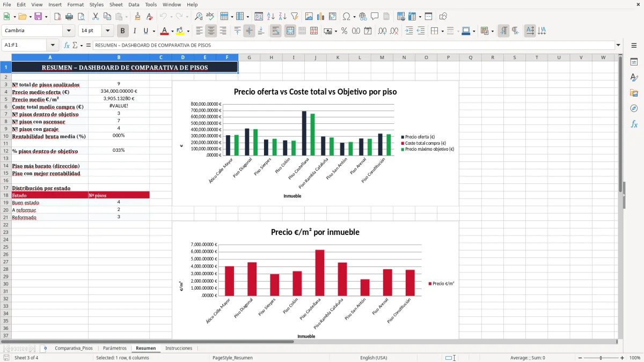Open sidebar Gallery panel
This screenshot has width=644, height=362.
coord(634,93)
